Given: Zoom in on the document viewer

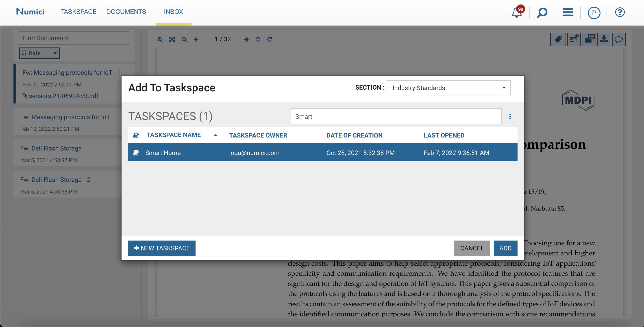Looking at the screenshot, I should [160, 39].
